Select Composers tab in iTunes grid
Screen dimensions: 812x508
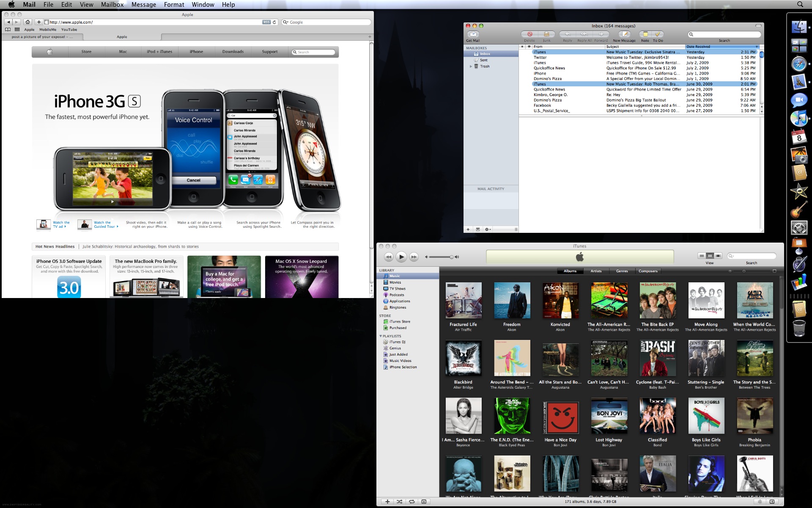(648, 271)
